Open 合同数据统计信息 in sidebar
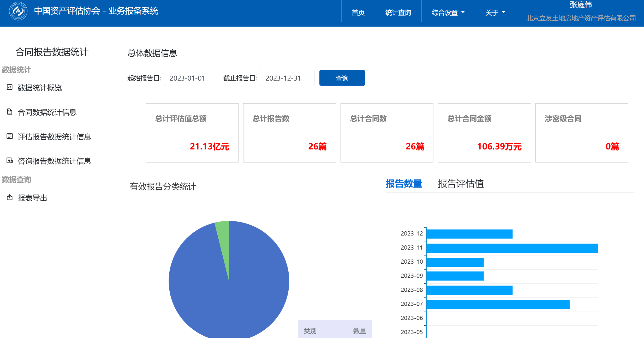Image resolution: width=644 pixels, height=338 pixels. (x=47, y=112)
